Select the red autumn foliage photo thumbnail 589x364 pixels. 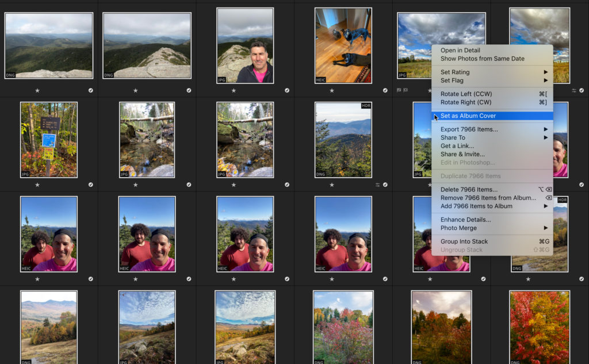click(539, 327)
